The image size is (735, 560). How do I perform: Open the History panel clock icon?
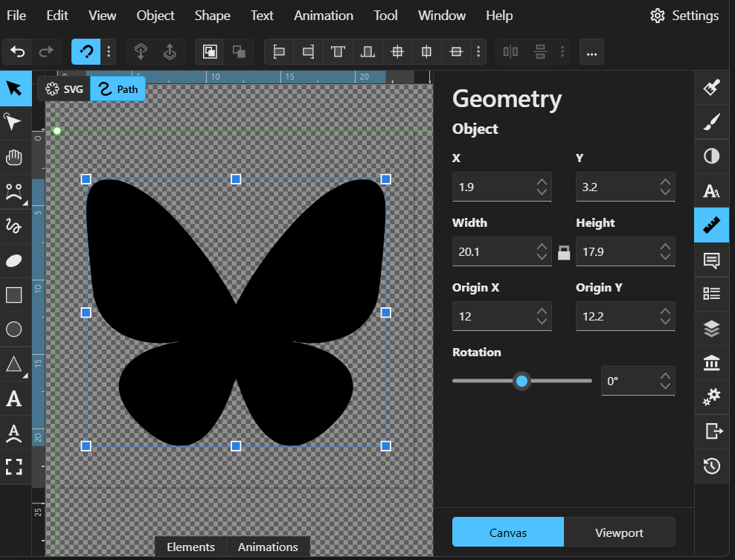(711, 466)
